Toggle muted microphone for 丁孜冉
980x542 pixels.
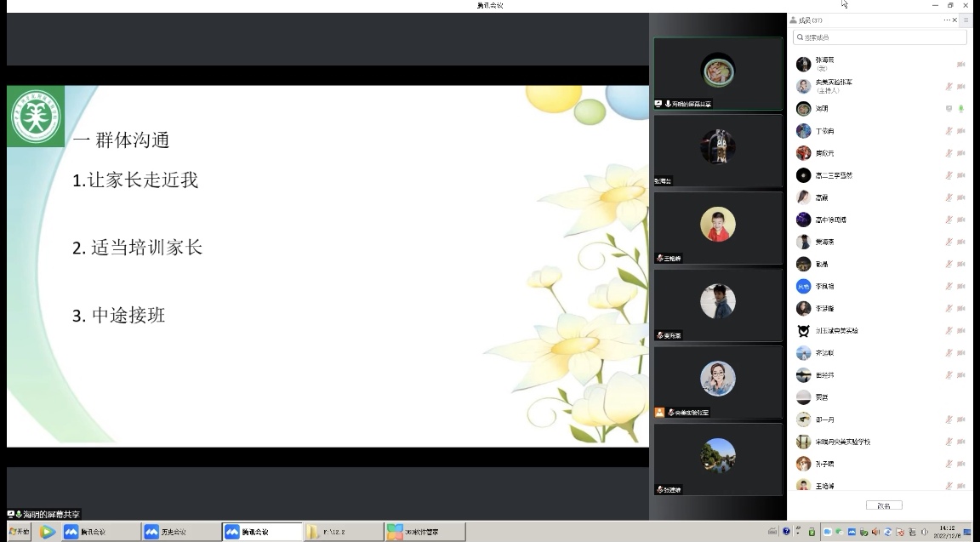[x=949, y=131]
